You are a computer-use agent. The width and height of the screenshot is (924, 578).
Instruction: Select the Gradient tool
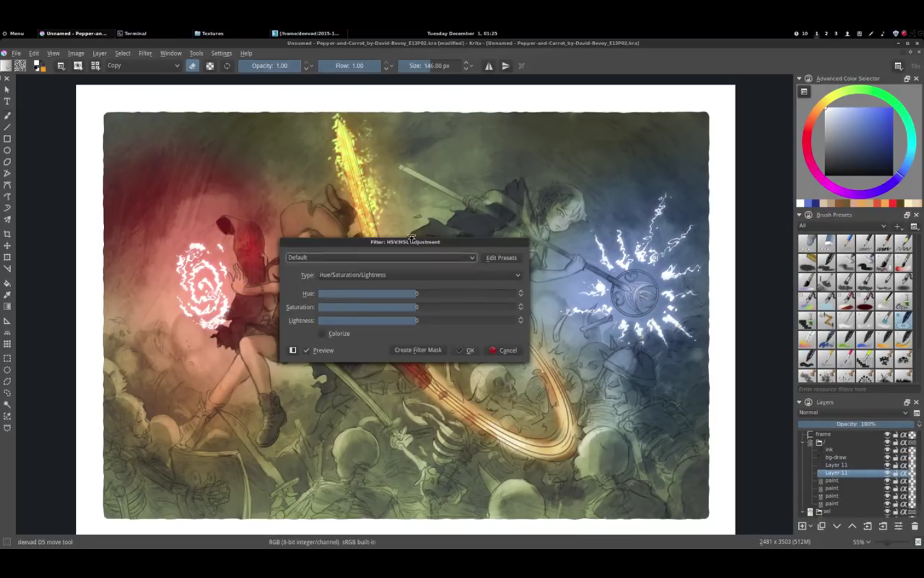coord(7,306)
